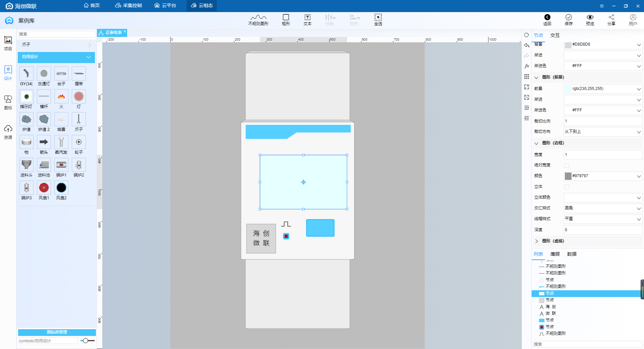Click the clip ratio (裁切比例) input field
644x349 pixels.
point(603,121)
